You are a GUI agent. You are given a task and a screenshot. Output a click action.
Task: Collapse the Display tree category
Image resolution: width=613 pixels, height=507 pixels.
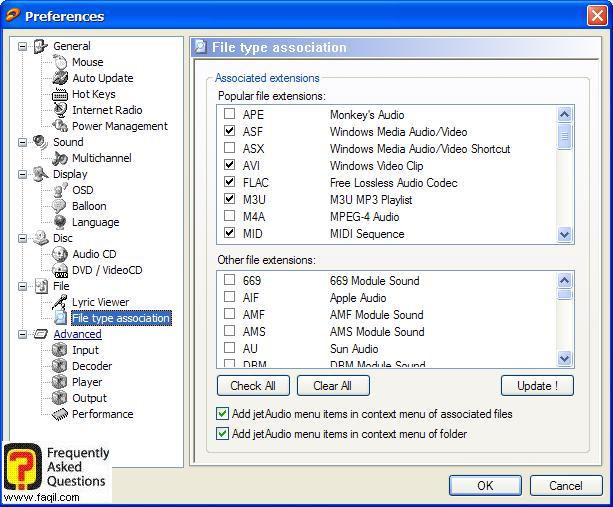click(23, 174)
